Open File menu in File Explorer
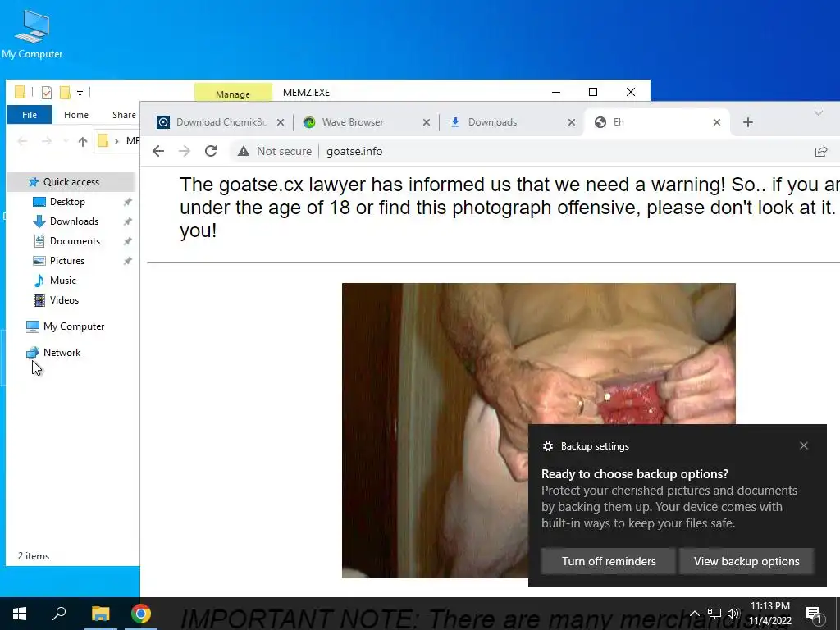This screenshot has width=840, height=630. [30, 115]
